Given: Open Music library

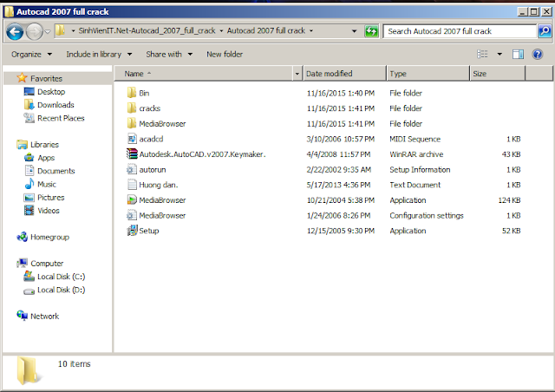Looking at the screenshot, I should (47, 184).
